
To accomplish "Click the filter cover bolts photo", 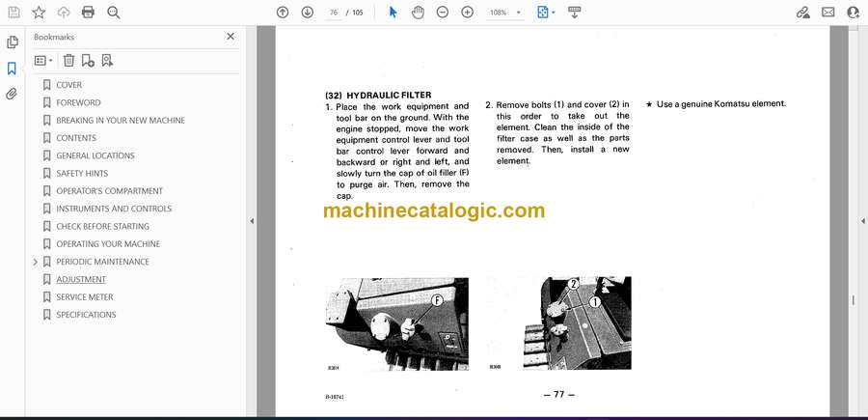I will click(577, 323).
